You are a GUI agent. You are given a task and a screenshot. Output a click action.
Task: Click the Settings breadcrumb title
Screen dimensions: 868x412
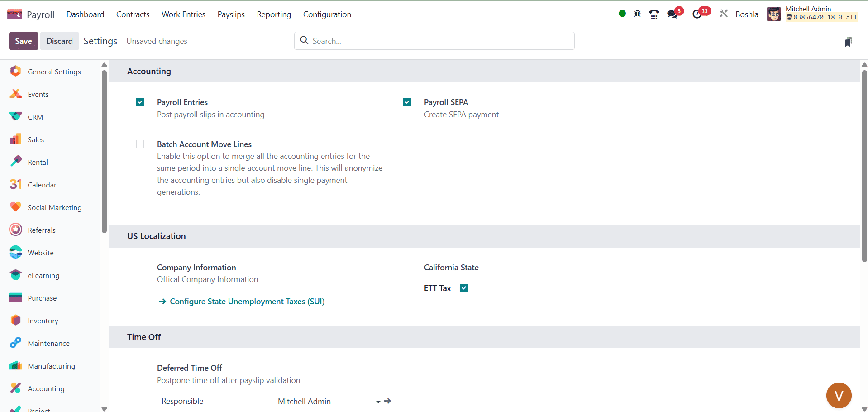(x=100, y=41)
